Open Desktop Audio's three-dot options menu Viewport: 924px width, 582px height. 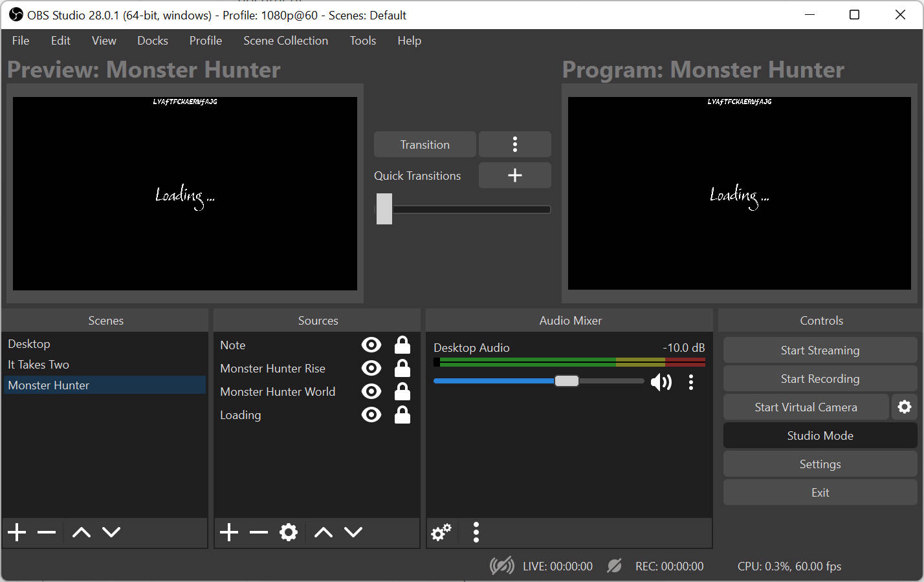click(x=691, y=382)
